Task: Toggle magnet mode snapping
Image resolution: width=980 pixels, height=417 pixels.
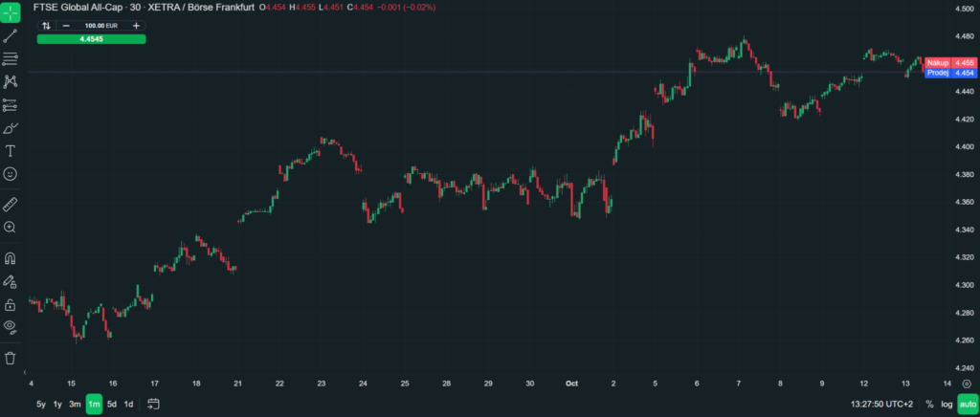Action: [10, 258]
